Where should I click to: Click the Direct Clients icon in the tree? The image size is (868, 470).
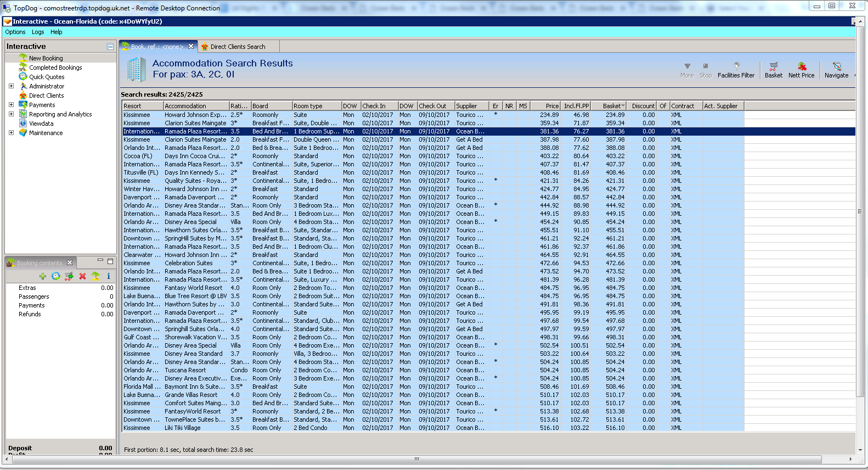pyautogui.click(x=23, y=95)
